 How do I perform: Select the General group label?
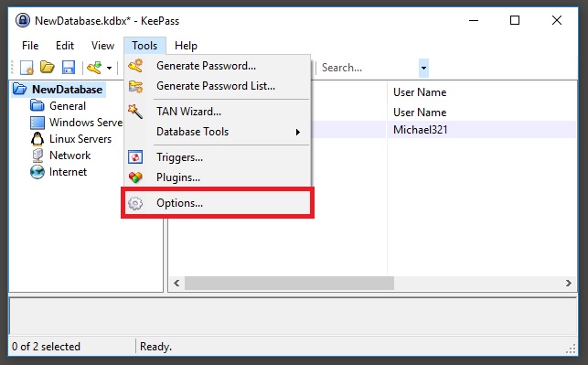pos(68,106)
